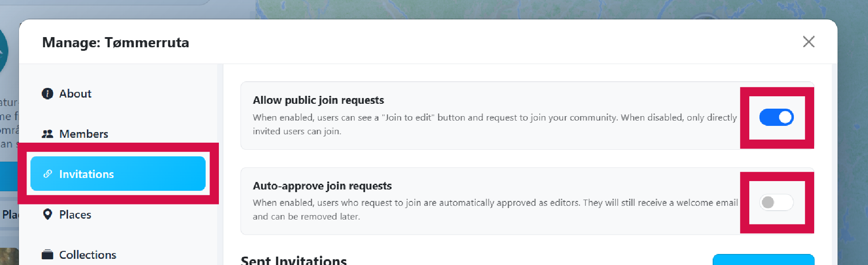Click the Places pin icon
The image size is (868, 265).
(47, 214)
